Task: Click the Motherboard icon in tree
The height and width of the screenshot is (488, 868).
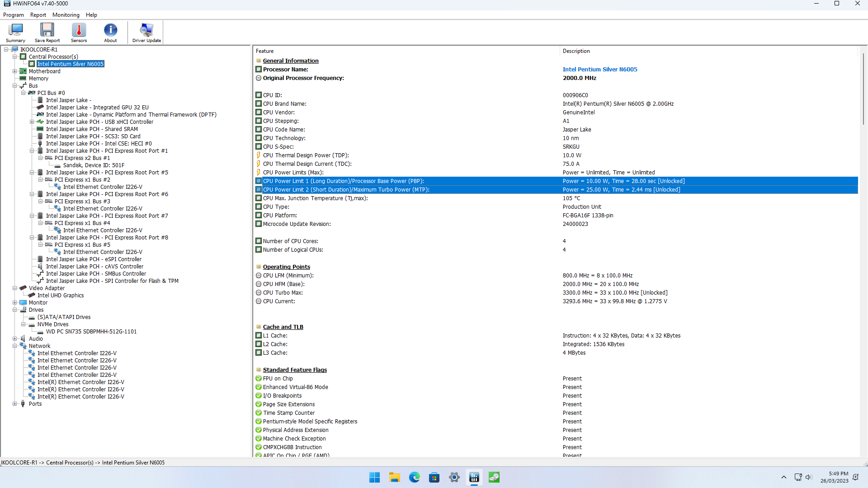Action: 23,71
